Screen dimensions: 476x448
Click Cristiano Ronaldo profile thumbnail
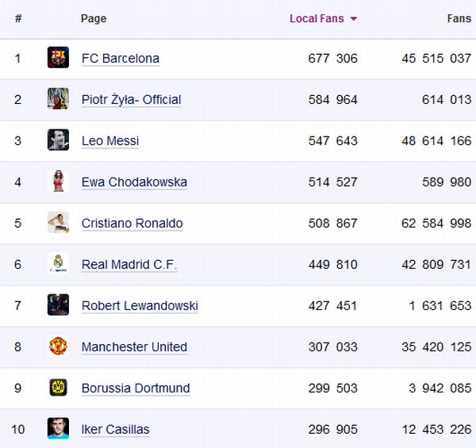(58, 223)
